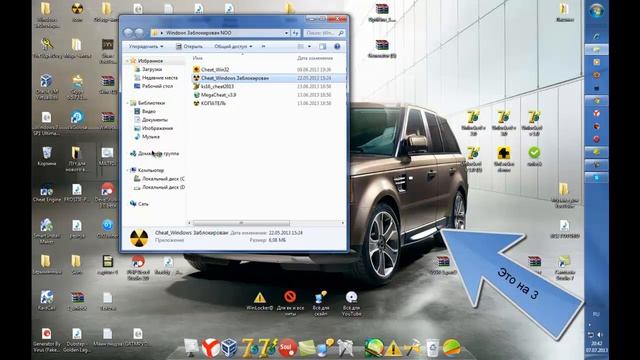
Task: Open Локальный диск (C:) in the tree
Action: point(163,179)
